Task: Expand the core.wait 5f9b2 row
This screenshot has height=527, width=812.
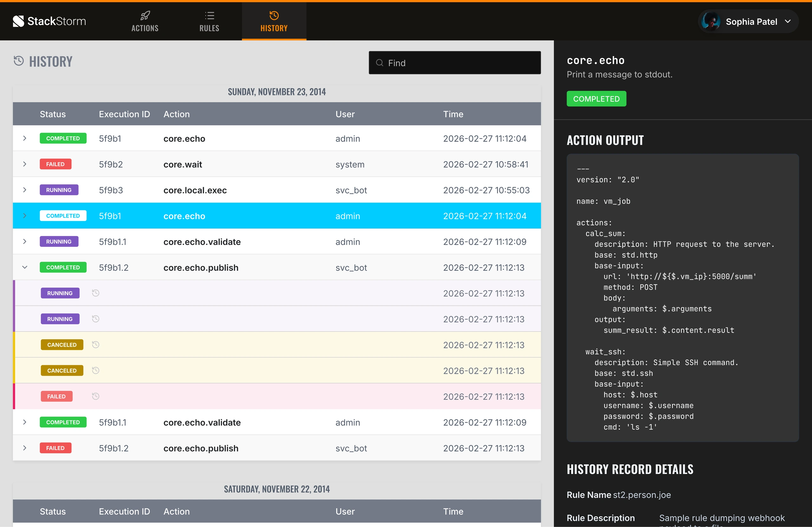Action: pyautogui.click(x=24, y=164)
